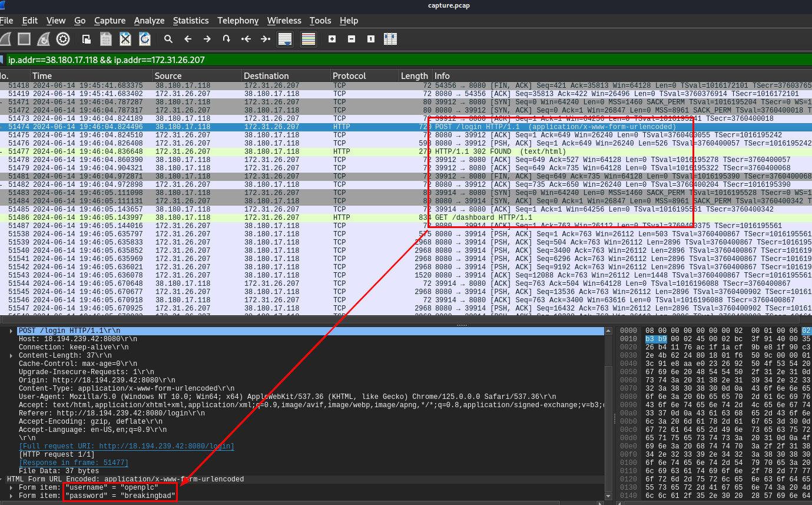Open the Statistics menu
This screenshot has width=812, height=505.
click(x=190, y=21)
